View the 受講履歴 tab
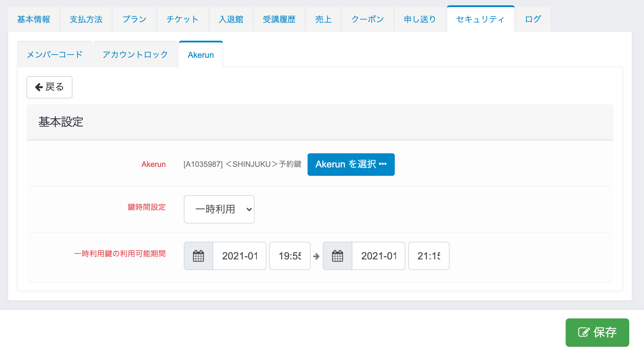This screenshot has height=352, width=644. pyautogui.click(x=279, y=19)
